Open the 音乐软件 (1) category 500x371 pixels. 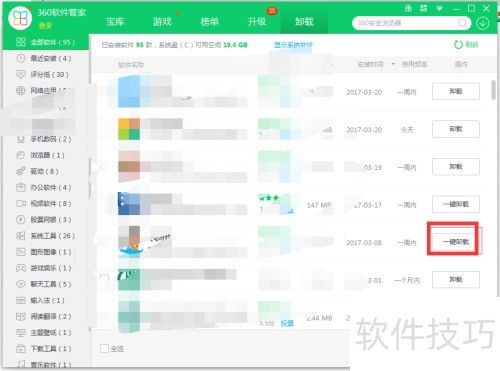click(x=44, y=364)
